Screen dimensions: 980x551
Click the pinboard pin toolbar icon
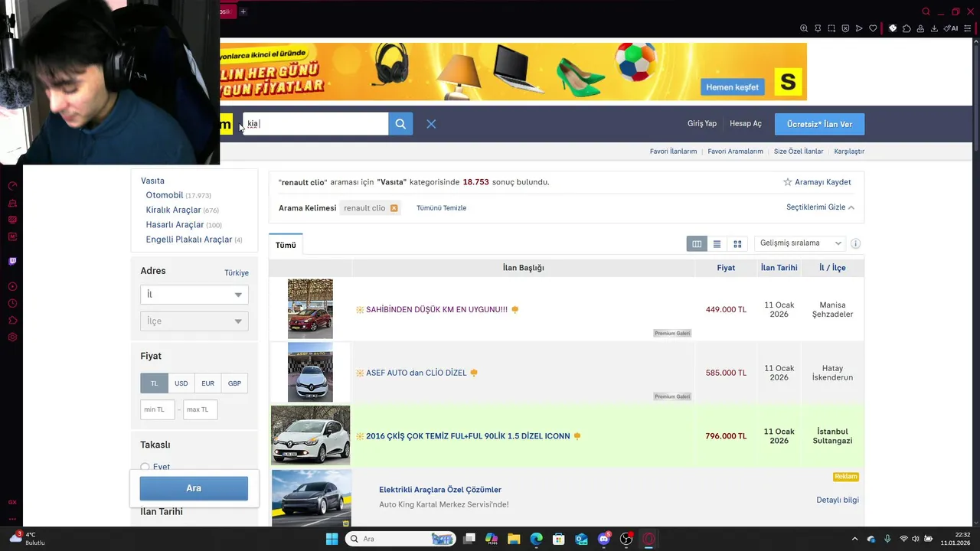(818, 28)
